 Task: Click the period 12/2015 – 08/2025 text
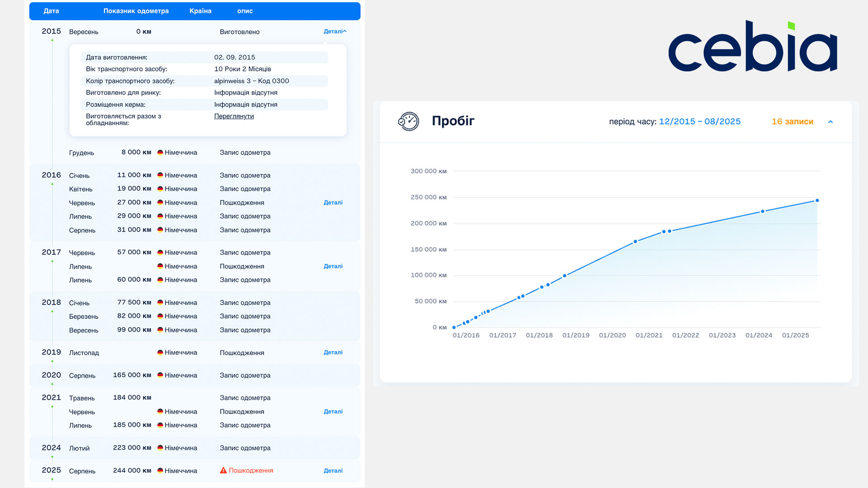[699, 122]
